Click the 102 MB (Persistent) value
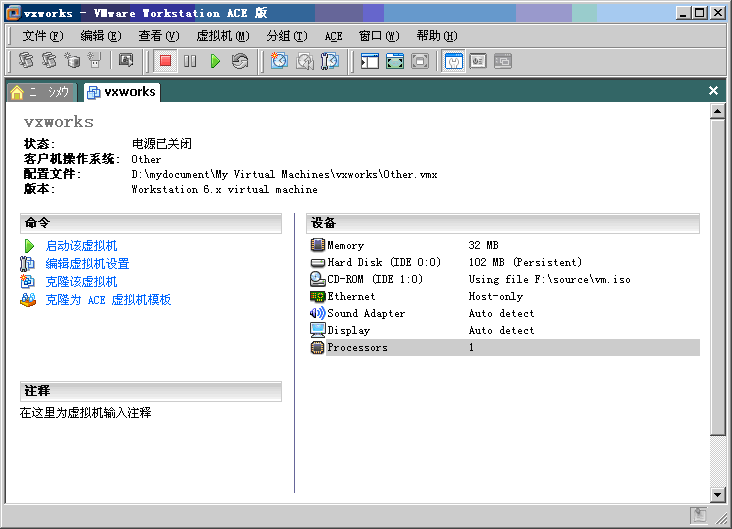 click(525, 262)
